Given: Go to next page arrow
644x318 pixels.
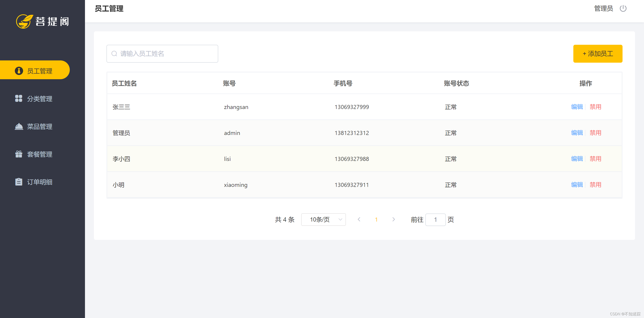Looking at the screenshot, I should (x=394, y=220).
